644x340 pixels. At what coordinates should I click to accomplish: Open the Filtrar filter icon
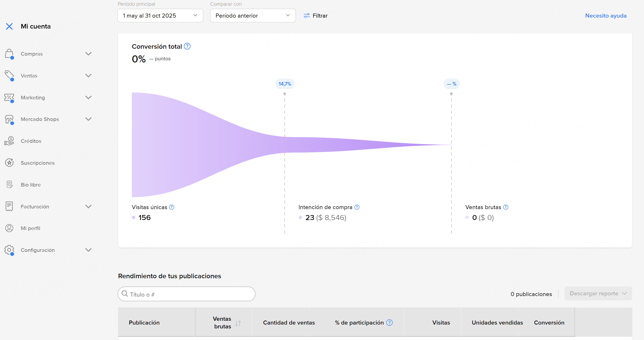pos(307,15)
